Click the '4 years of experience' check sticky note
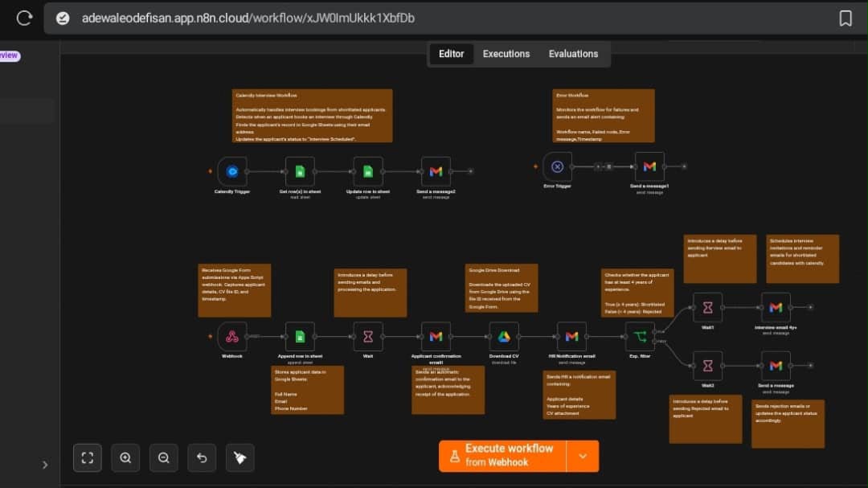Viewport: 868px width, 488px height. point(637,293)
